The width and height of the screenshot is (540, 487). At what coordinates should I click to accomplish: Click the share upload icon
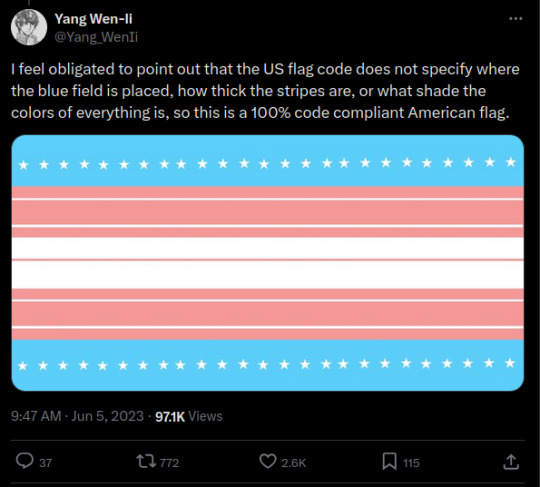click(511, 462)
